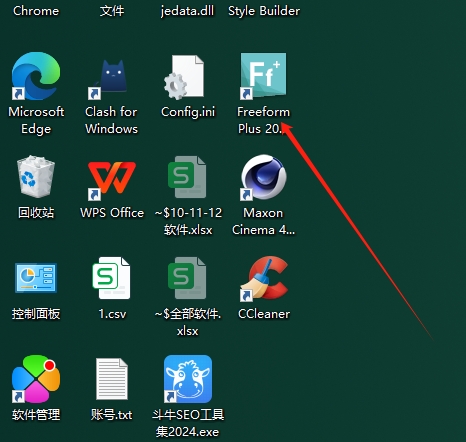
Task: Click the 软件管理 label text
Action: click(36, 415)
